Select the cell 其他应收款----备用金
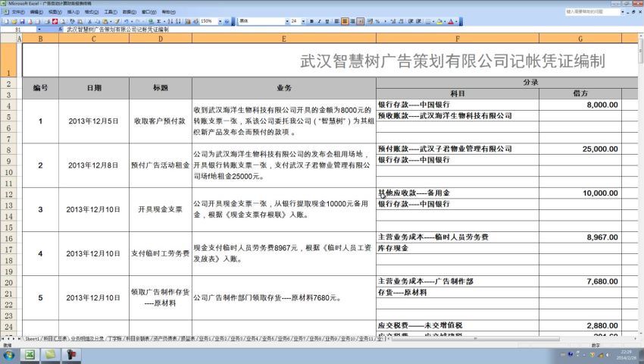 (457, 193)
